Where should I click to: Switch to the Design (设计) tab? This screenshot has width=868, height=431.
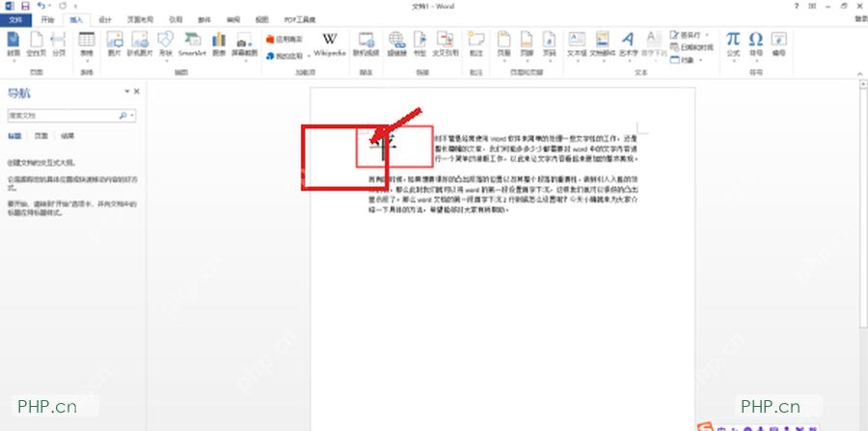[104, 20]
